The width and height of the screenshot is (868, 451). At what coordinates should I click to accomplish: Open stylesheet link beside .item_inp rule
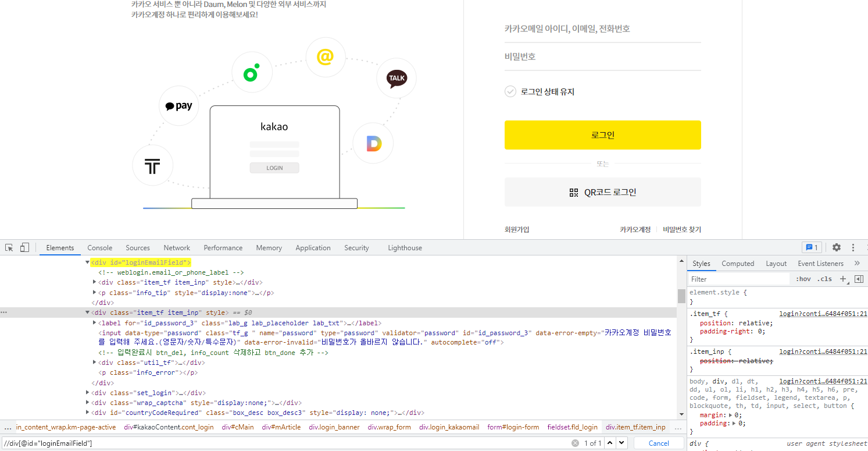click(x=823, y=351)
